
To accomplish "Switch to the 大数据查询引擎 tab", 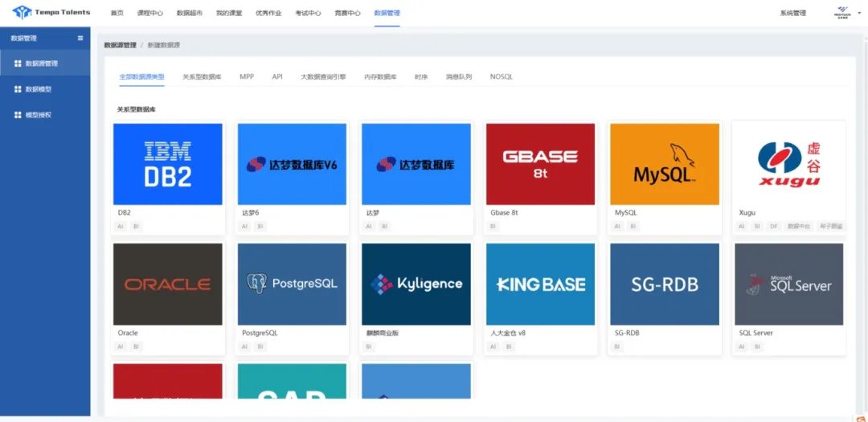I will [323, 77].
